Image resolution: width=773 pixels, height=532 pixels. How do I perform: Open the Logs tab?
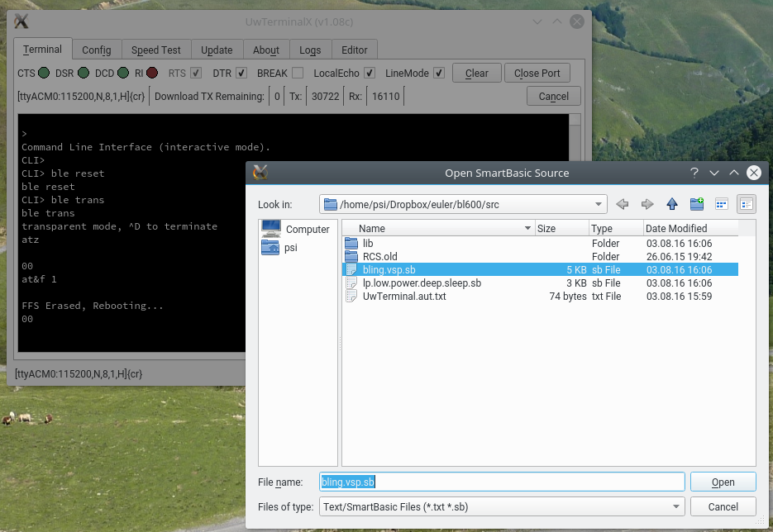(x=310, y=50)
